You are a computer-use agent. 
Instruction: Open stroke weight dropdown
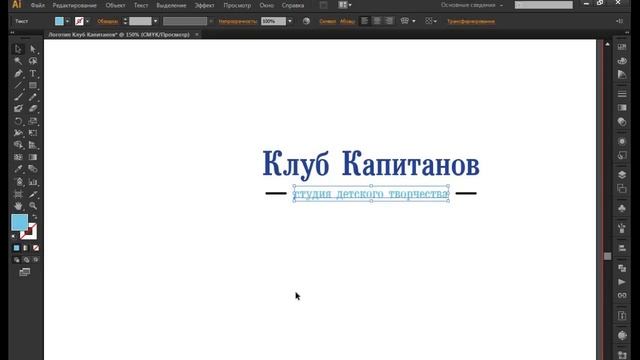[156, 21]
